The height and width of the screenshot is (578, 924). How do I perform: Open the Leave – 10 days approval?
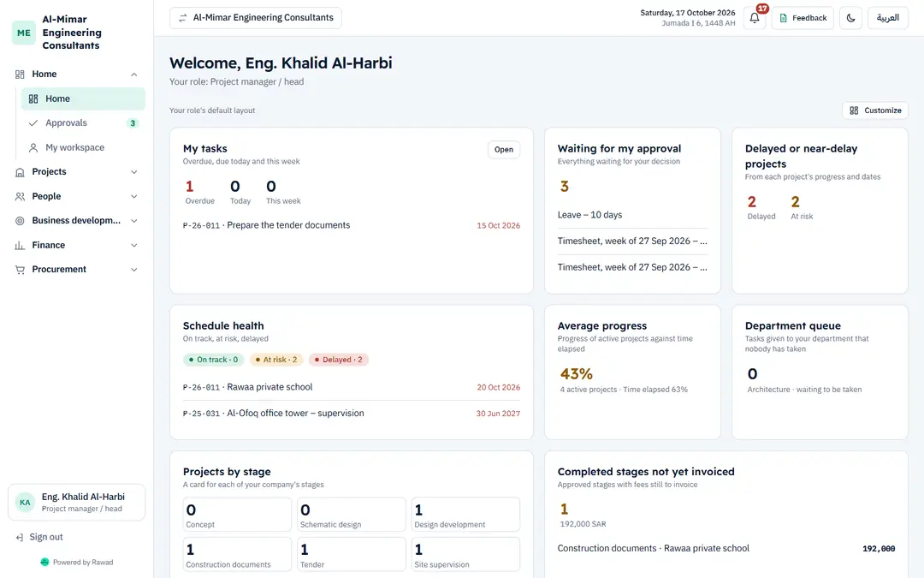(x=632, y=215)
